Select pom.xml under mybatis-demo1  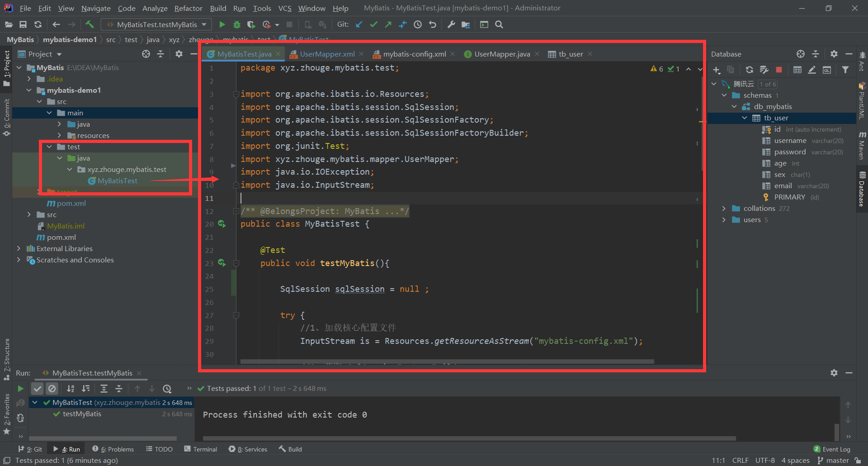click(66, 204)
